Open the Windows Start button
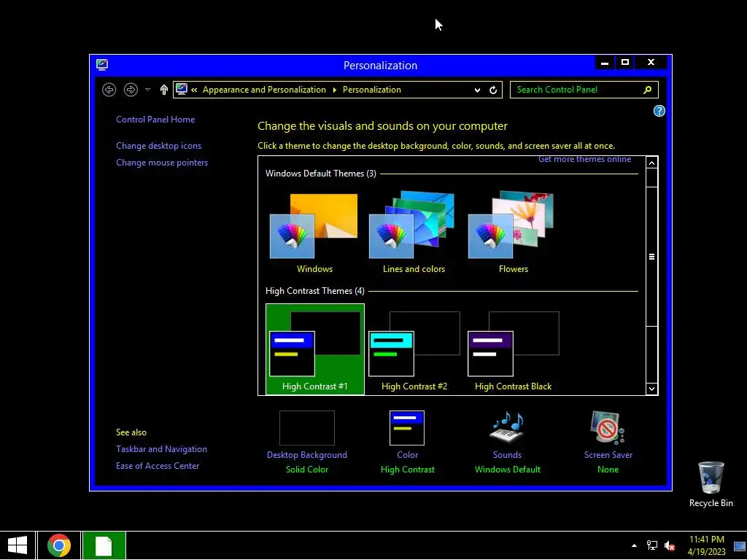This screenshot has height=560, width=747. (x=18, y=545)
